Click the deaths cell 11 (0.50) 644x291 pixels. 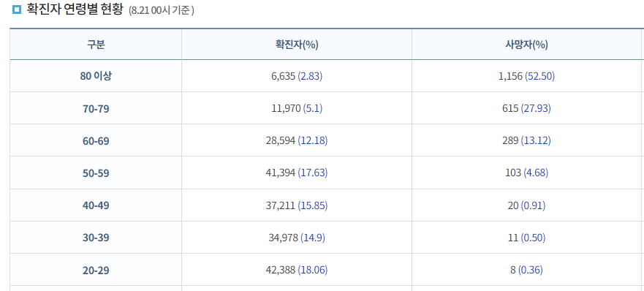(526, 238)
